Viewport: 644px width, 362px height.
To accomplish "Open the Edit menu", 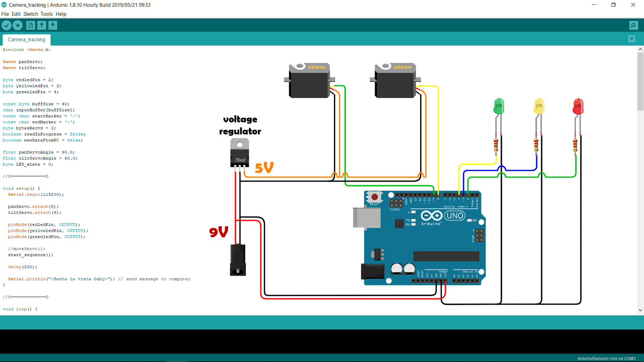I will point(15,14).
